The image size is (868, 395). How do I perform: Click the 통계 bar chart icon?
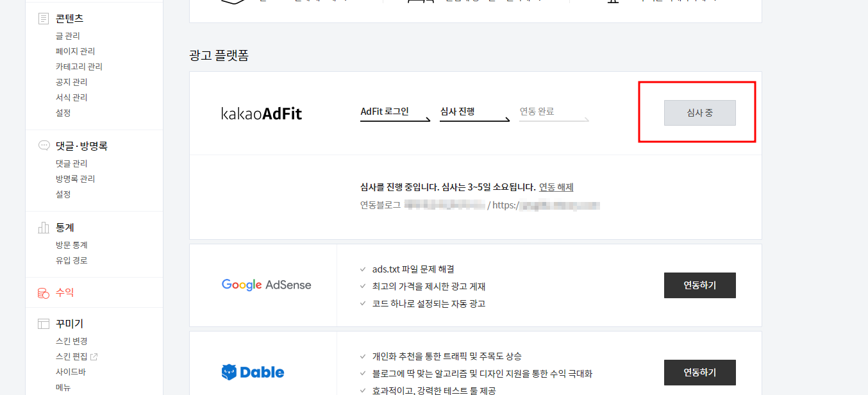click(x=44, y=228)
